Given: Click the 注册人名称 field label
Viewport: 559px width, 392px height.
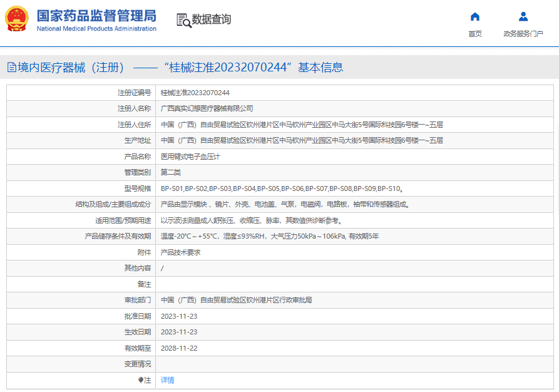Looking at the screenshot, I should [x=135, y=108].
